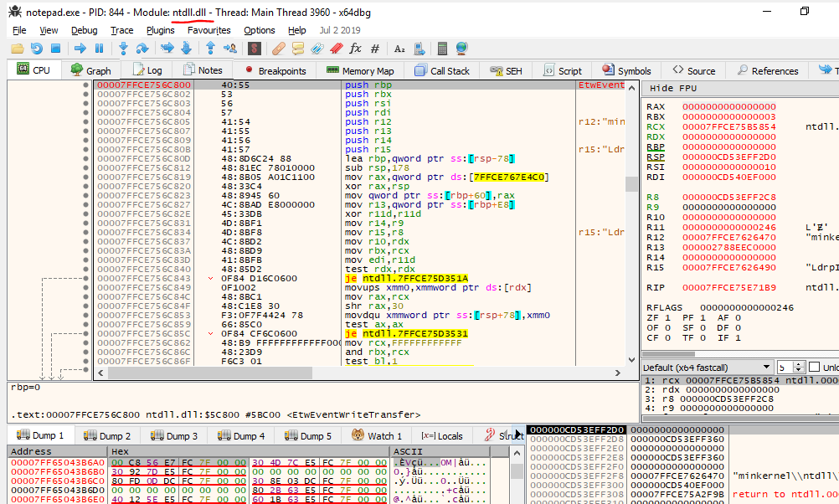Click the Open file folder icon

[x=17, y=49]
